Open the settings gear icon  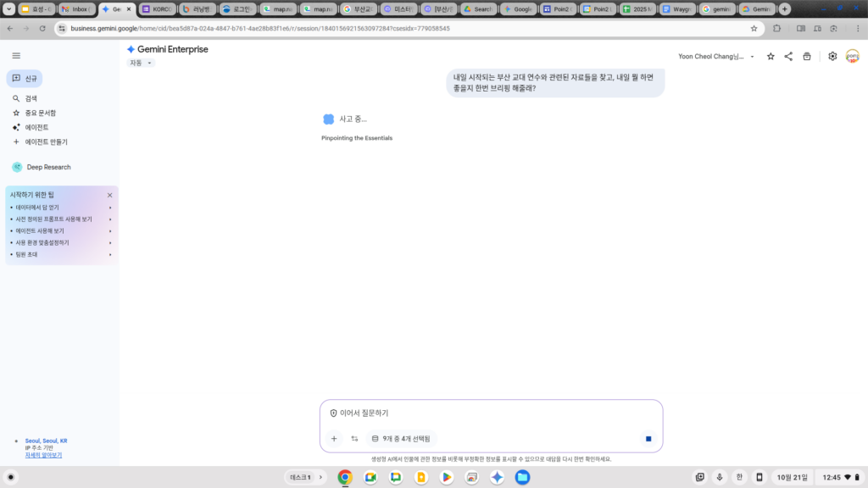click(x=832, y=57)
